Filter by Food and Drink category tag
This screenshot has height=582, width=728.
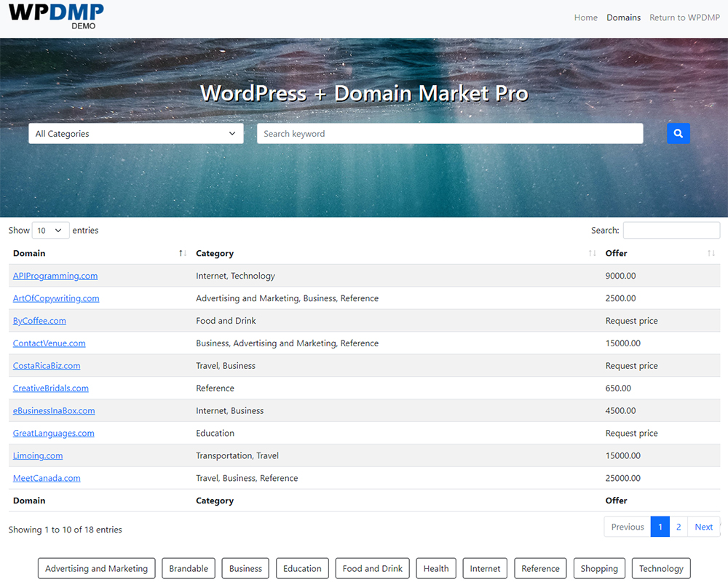point(372,569)
